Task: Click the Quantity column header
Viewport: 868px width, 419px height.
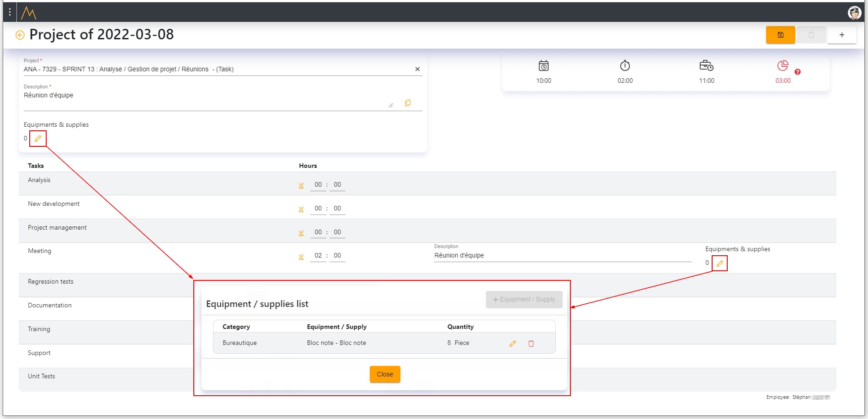Action: (x=461, y=327)
